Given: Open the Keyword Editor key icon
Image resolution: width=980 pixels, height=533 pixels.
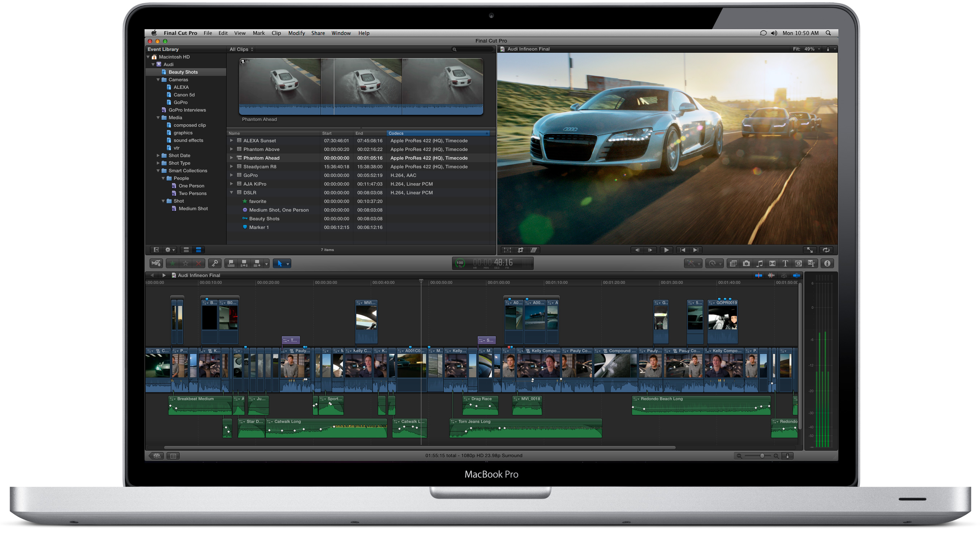Looking at the screenshot, I should click(215, 264).
